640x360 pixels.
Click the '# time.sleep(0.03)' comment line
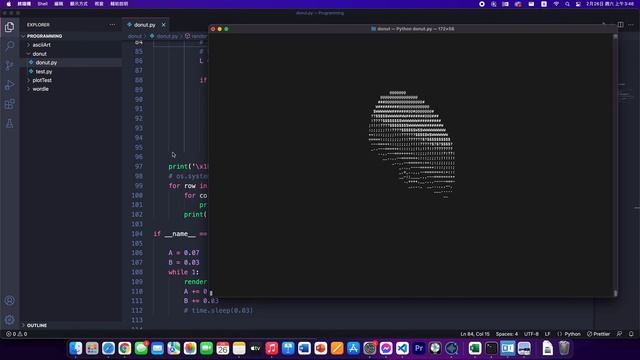pyautogui.click(x=218, y=311)
